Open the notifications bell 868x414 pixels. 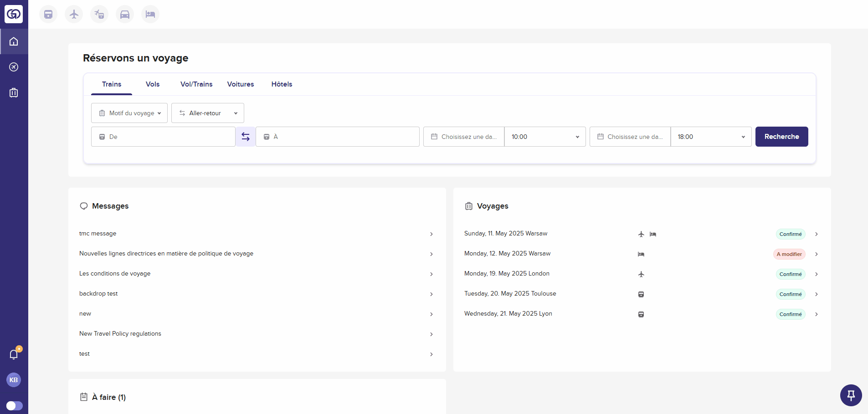coord(14,354)
